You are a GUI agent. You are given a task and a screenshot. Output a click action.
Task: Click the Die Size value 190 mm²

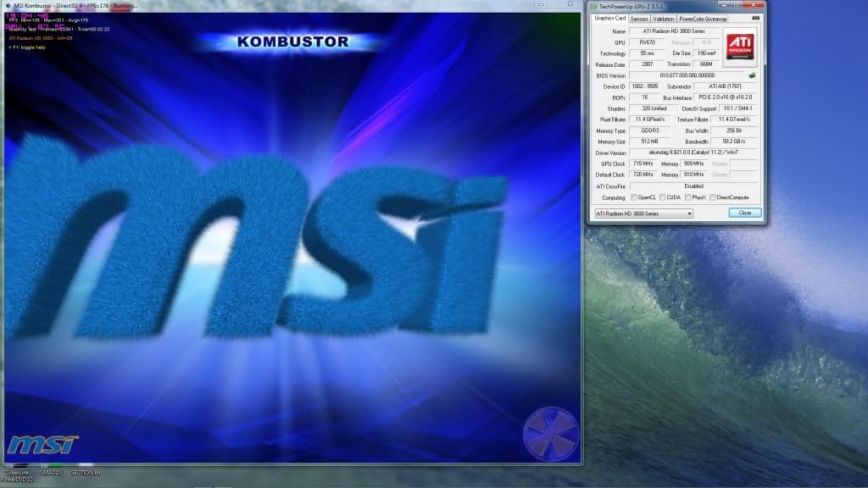[706, 53]
